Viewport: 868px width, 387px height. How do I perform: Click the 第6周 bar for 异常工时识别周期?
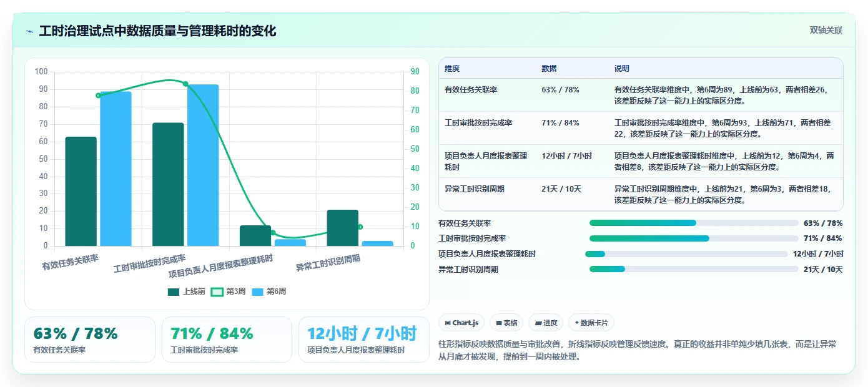[377, 243]
